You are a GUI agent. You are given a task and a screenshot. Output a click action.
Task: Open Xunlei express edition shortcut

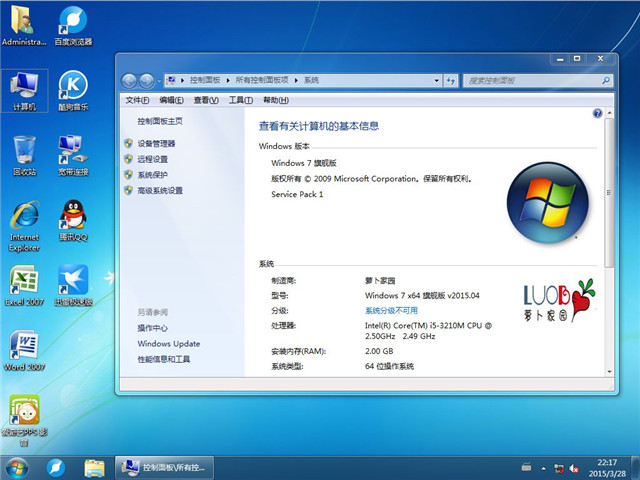coord(73,286)
